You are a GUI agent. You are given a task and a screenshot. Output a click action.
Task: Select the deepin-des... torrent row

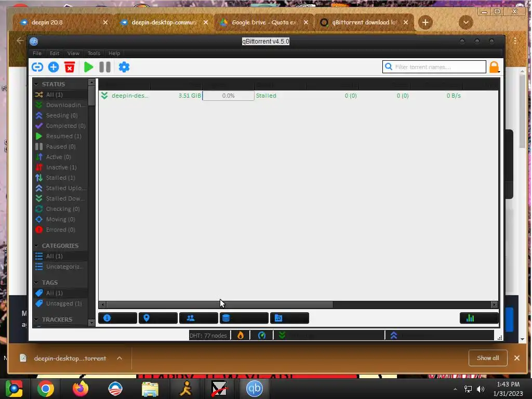(x=299, y=96)
